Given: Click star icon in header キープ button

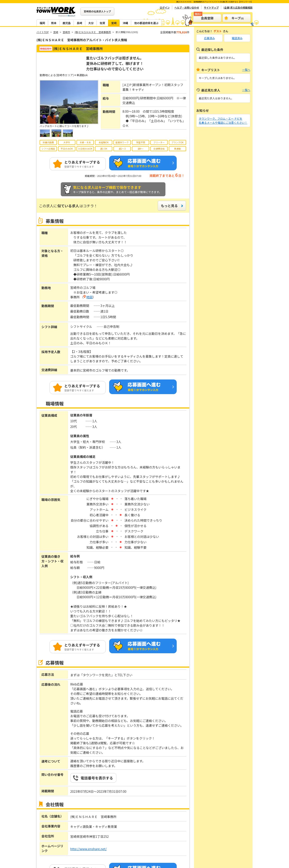Looking at the screenshot, I should [x=226, y=18].
